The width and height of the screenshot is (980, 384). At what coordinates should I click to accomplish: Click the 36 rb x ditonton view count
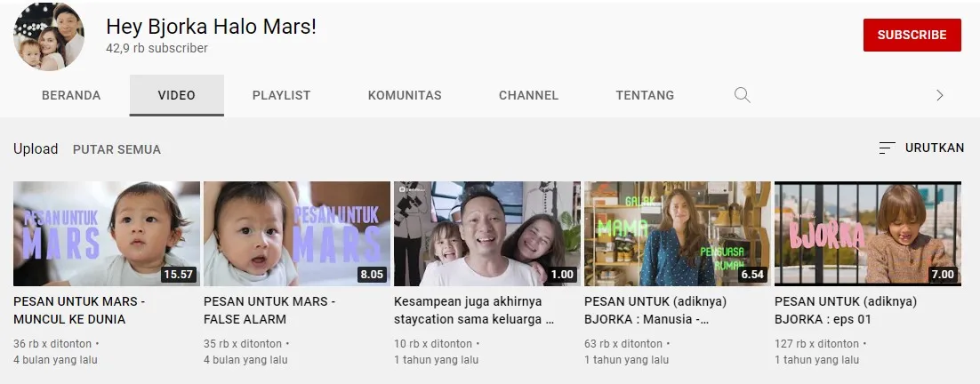52,344
